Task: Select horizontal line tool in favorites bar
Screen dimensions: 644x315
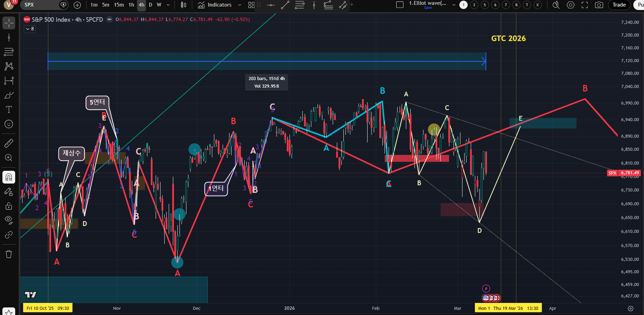Action: coord(271,5)
